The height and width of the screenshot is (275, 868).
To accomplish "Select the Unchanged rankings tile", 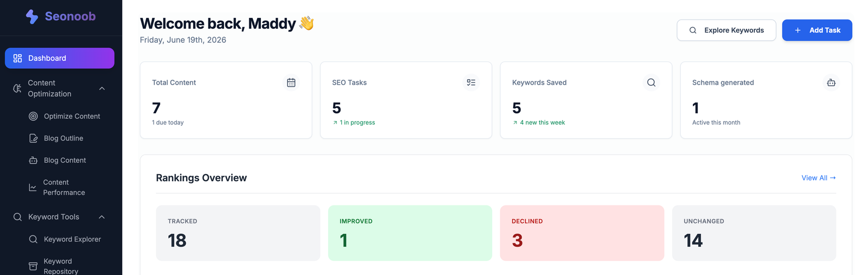I will point(754,233).
